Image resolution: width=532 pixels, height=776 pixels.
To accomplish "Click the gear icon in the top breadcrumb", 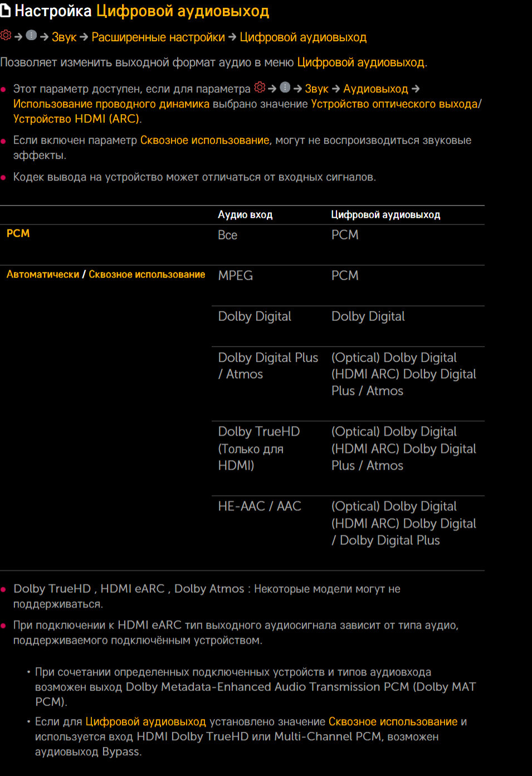I will (x=6, y=36).
